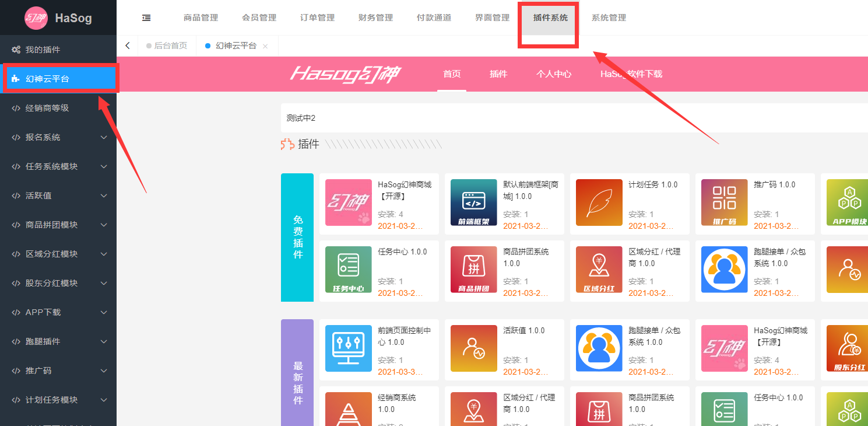Open 个人中心 in the pink banner

(554, 74)
